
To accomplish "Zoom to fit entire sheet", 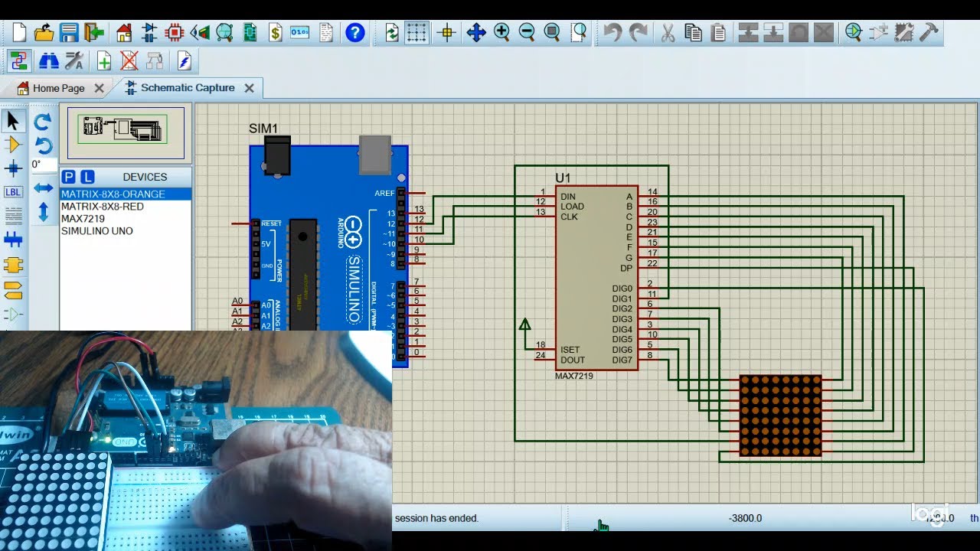I will tap(552, 32).
